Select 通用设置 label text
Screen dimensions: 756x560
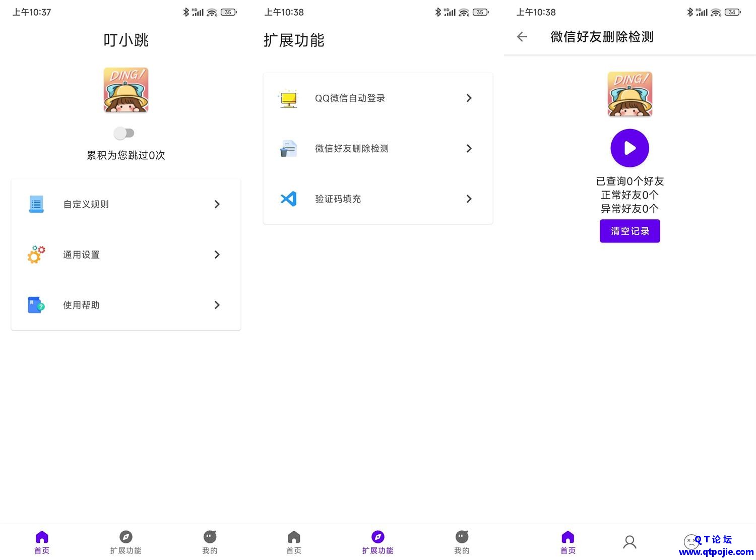(x=81, y=255)
